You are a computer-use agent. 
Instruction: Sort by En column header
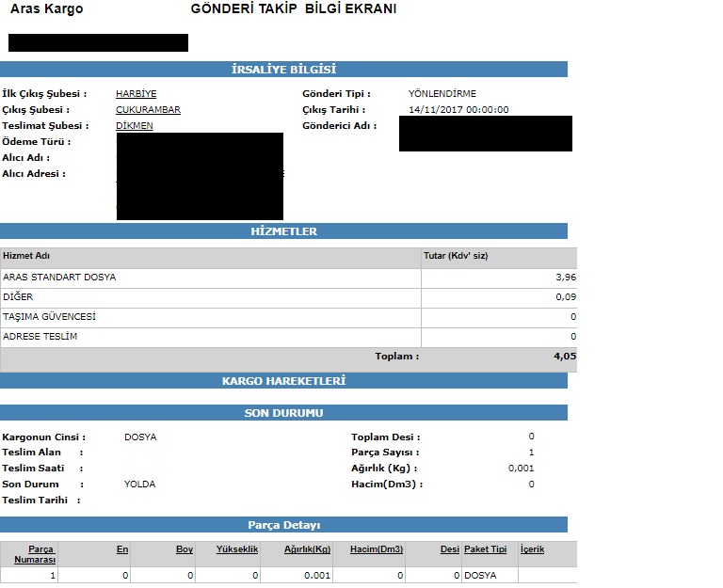(122, 549)
